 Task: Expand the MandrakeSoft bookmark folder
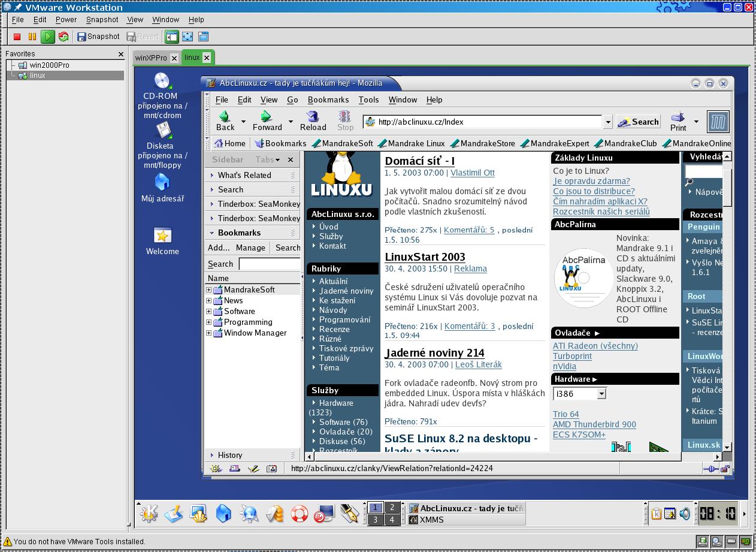(209, 290)
